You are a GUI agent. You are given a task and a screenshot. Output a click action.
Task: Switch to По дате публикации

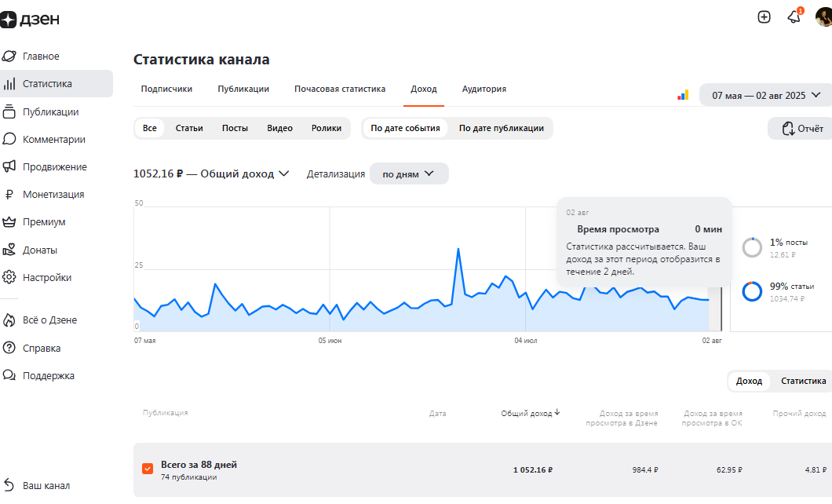click(x=502, y=129)
